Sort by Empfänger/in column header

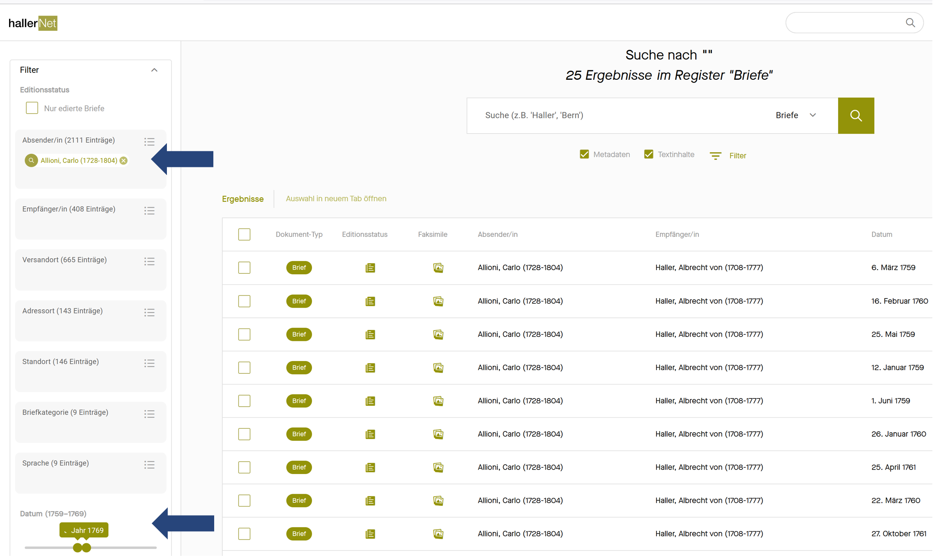tap(677, 235)
